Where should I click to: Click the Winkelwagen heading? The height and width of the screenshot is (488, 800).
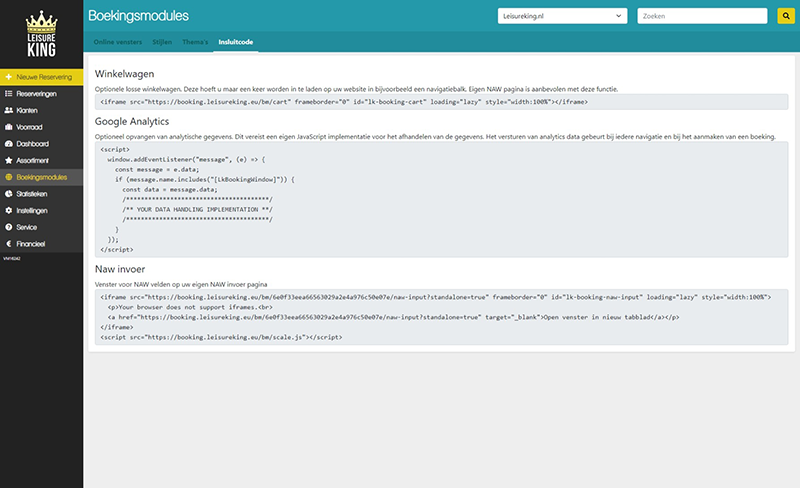coord(124,74)
